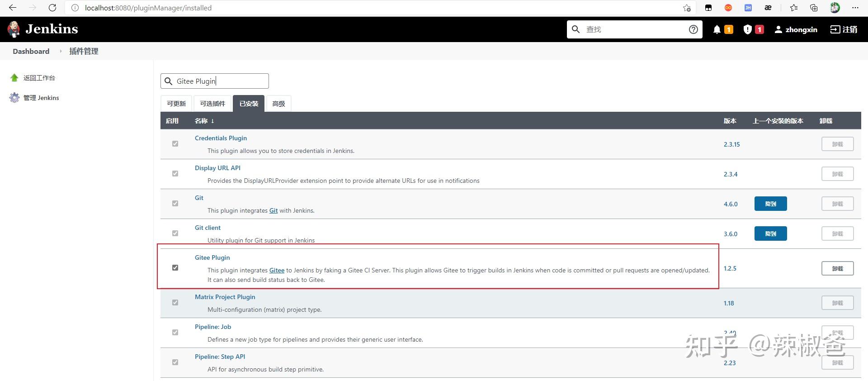
Task: Open Credentials Plugin link
Action: [x=221, y=138]
